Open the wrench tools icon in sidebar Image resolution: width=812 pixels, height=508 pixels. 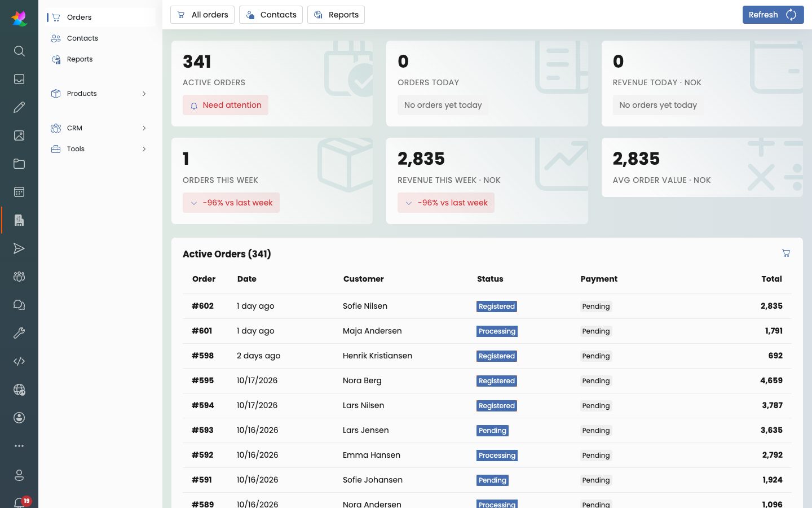pos(19,333)
